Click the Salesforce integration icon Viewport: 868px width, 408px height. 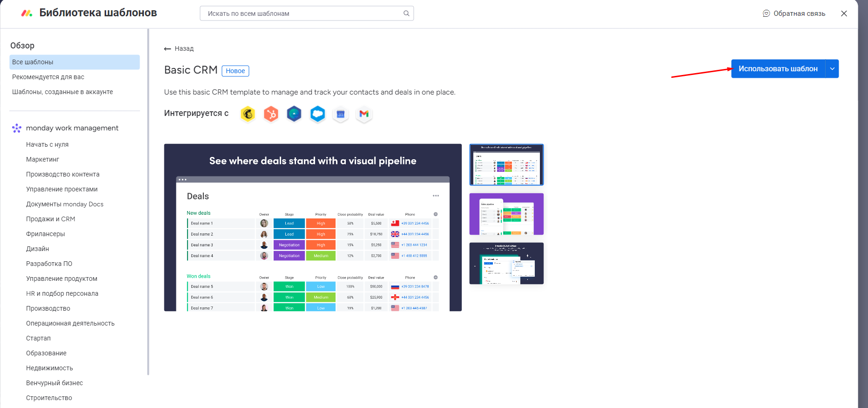tap(317, 114)
